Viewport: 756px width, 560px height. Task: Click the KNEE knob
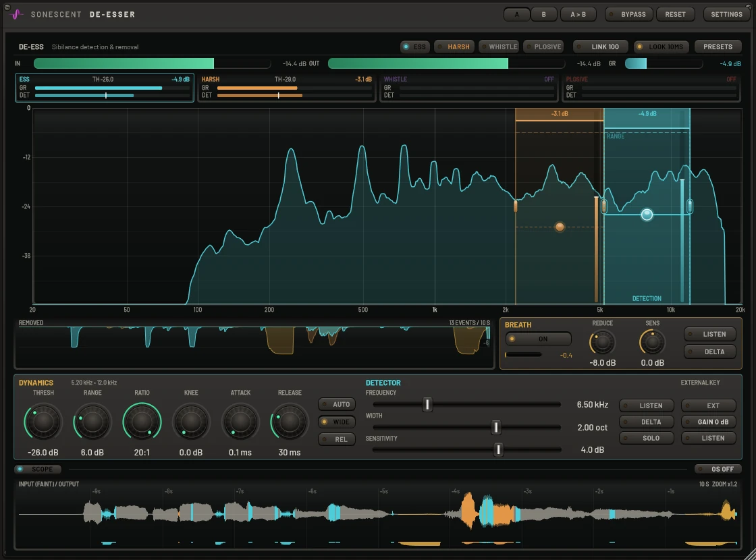[191, 422]
